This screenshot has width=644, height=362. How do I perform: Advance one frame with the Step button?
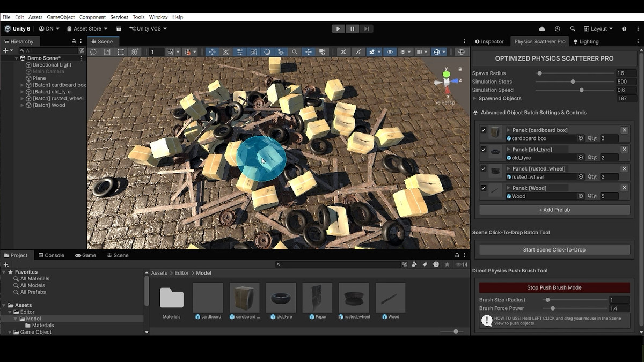pyautogui.click(x=366, y=29)
